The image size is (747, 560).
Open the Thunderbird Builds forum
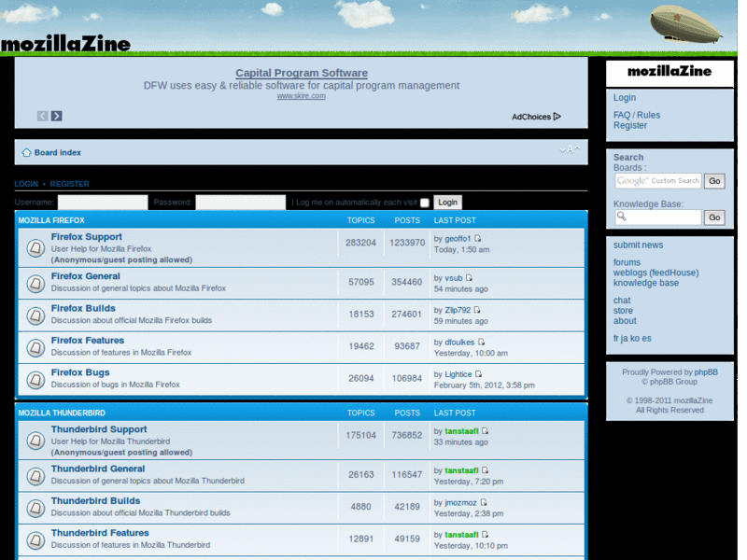pyautogui.click(x=96, y=501)
